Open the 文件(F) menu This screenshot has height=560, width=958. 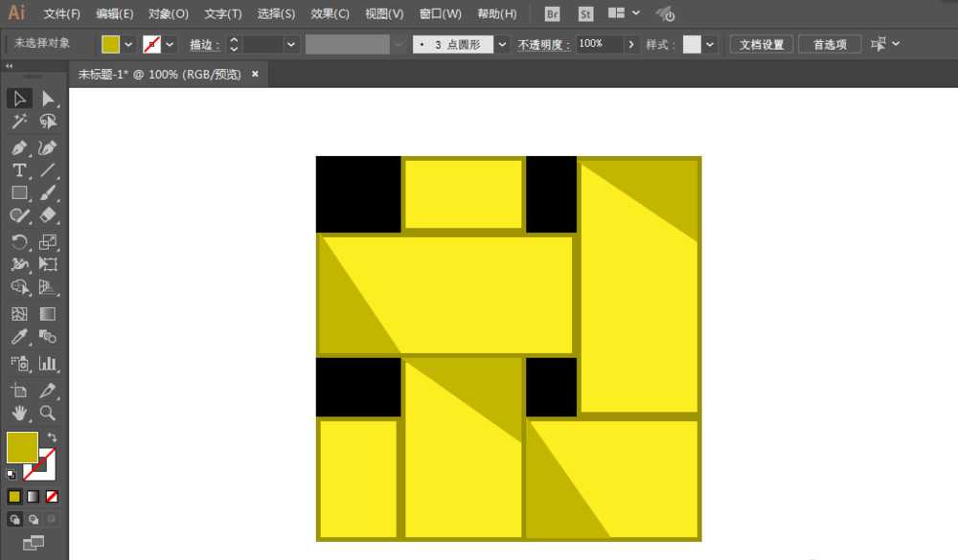[62, 14]
